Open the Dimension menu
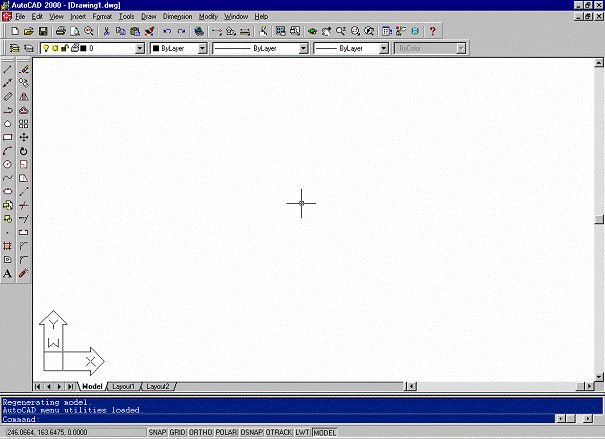 pyautogui.click(x=178, y=17)
